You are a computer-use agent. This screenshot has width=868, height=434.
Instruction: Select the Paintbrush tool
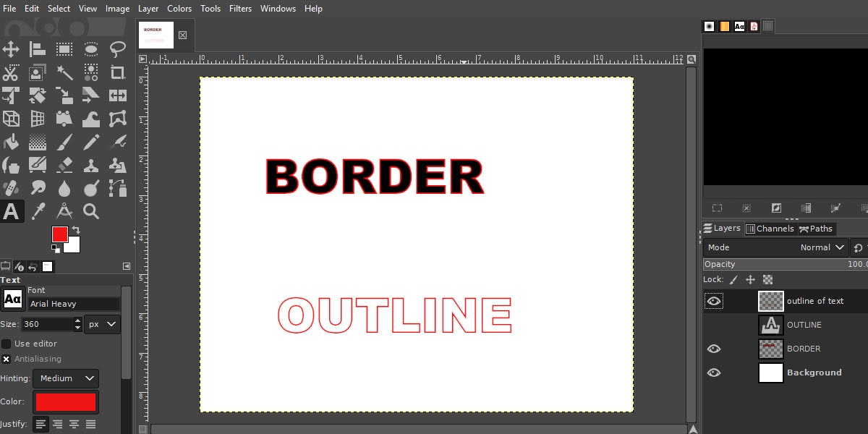pyautogui.click(x=64, y=142)
